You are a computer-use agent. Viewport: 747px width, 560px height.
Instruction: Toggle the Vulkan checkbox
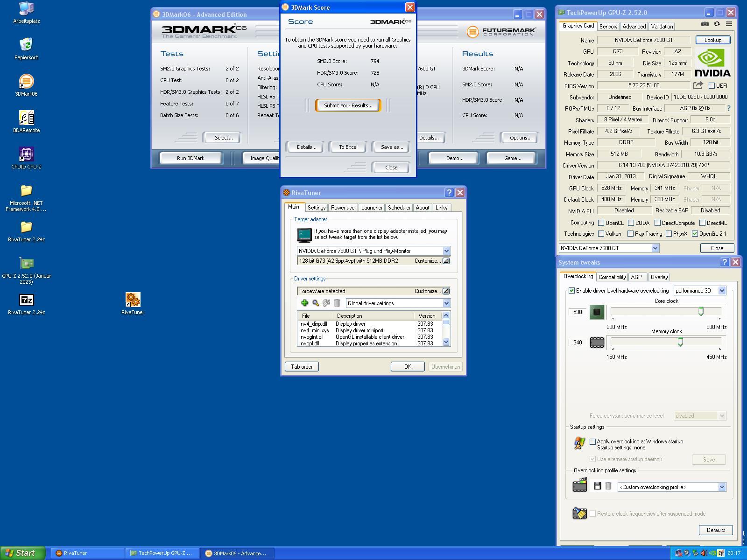[x=601, y=234]
